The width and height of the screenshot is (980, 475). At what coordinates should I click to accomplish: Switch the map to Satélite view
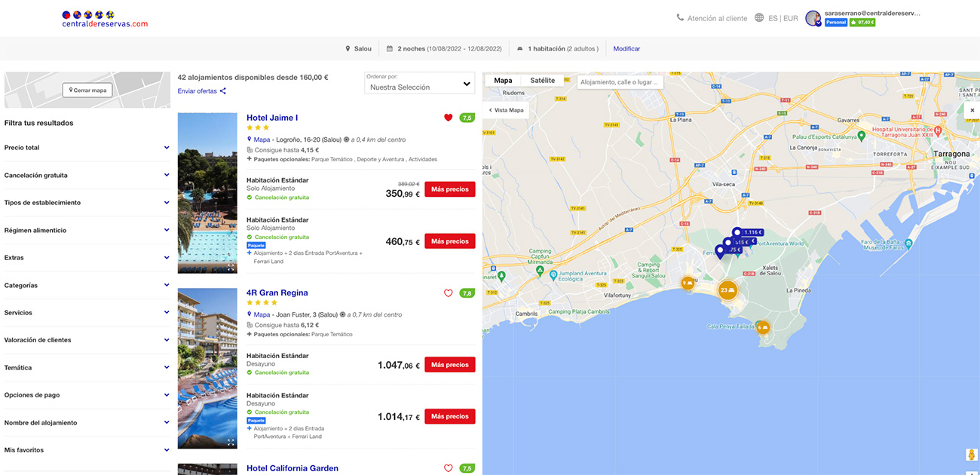(x=543, y=81)
